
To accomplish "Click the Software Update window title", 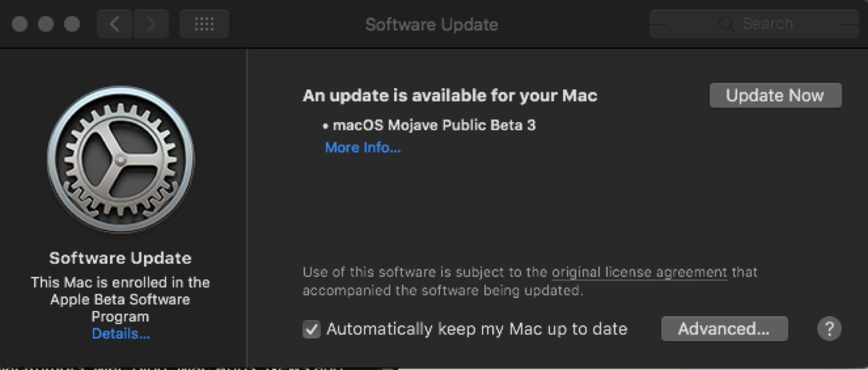I will tap(432, 25).
